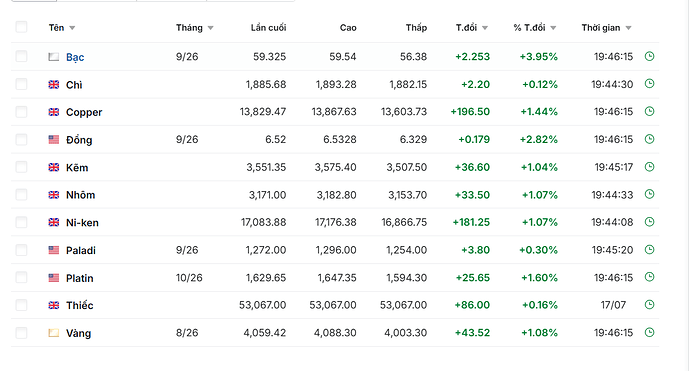Click the T.đổi column header
This screenshot has width=690, height=371.
(466, 28)
